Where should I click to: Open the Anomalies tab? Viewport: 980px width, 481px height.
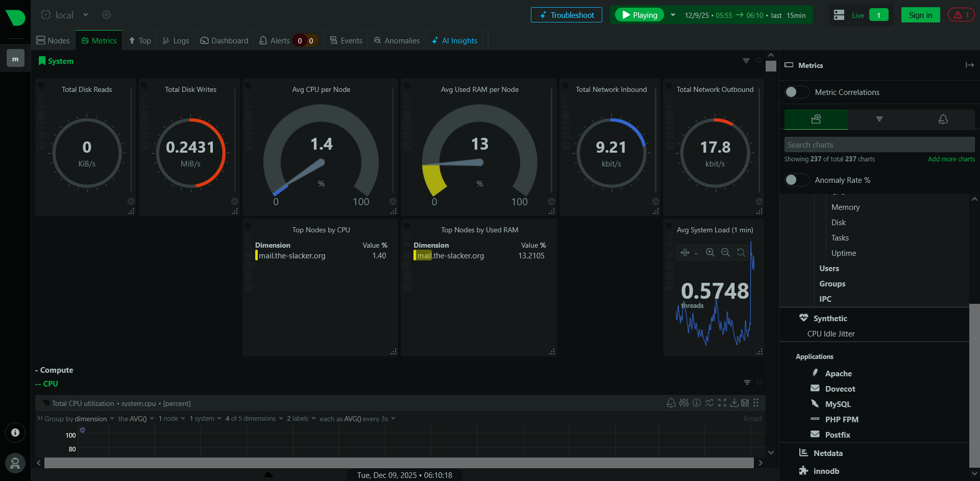click(397, 40)
